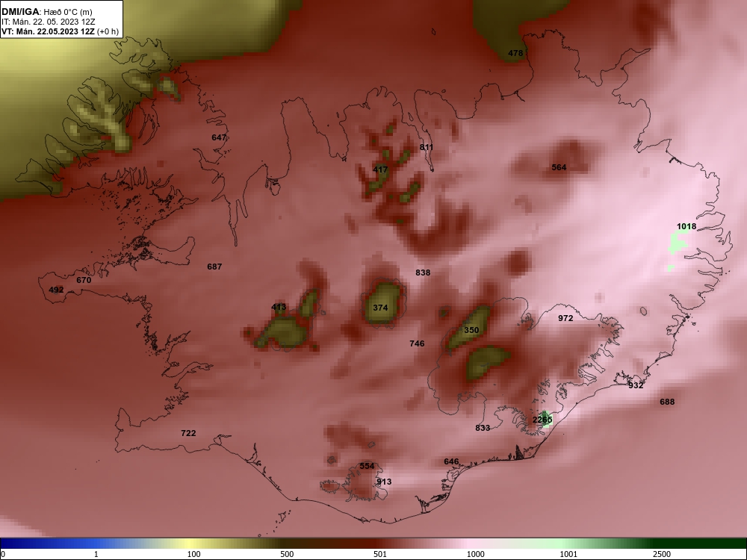This screenshot has width=747, height=560.
Task: Click the 1001 label on the color scale
Action: point(568,554)
